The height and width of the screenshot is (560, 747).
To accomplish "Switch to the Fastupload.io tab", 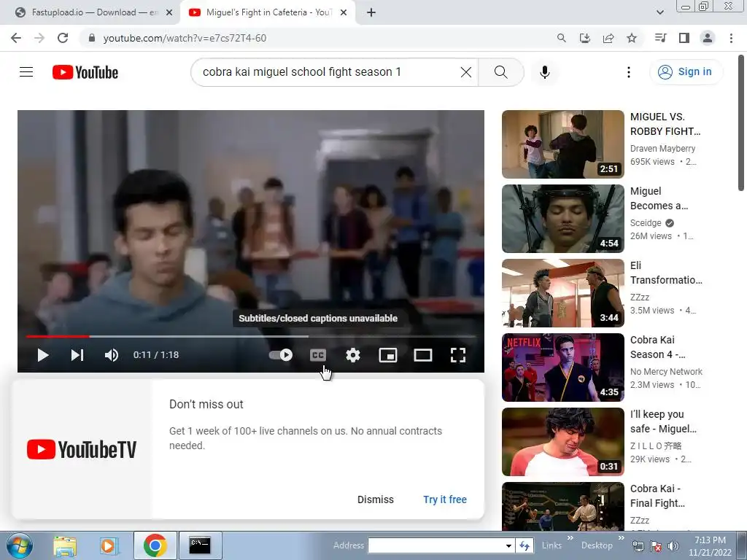I will tap(95, 12).
